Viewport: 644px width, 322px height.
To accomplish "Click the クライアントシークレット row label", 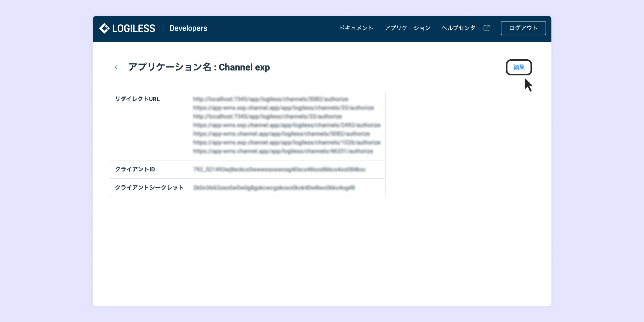I will [149, 188].
